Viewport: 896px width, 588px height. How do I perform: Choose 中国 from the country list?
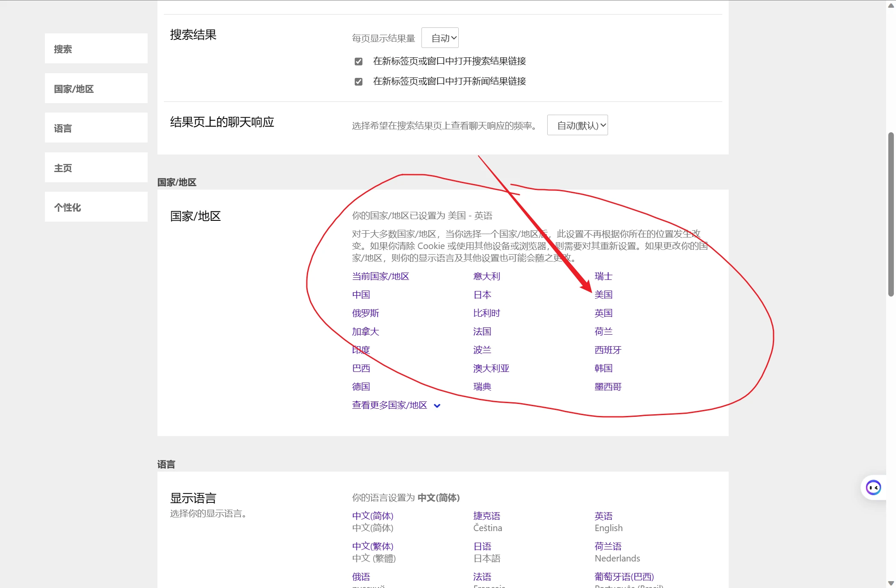click(x=361, y=295)
